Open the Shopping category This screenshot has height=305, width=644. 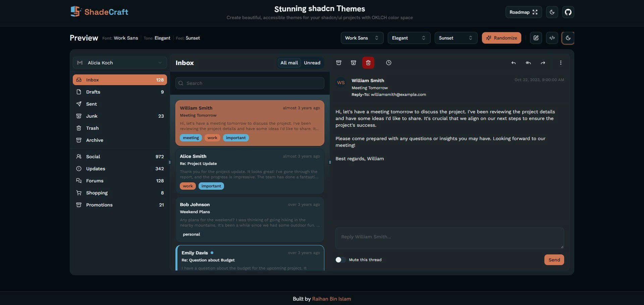point(120,193)
